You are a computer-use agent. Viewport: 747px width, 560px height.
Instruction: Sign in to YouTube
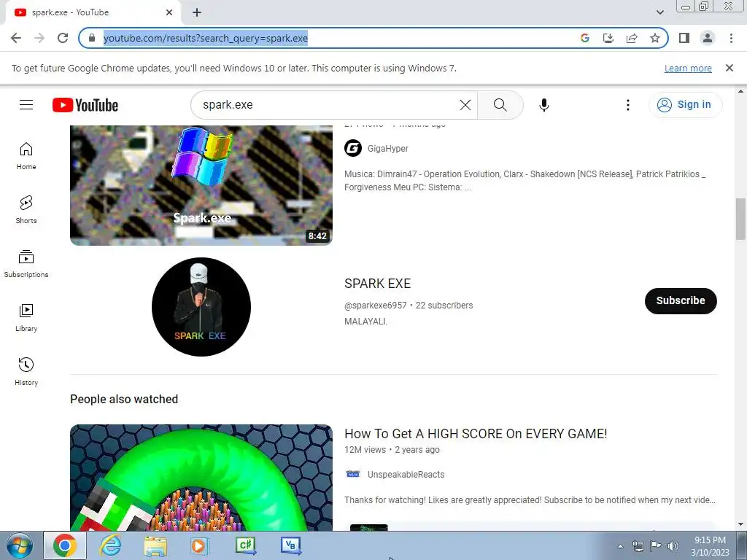[x=685, y=105]
